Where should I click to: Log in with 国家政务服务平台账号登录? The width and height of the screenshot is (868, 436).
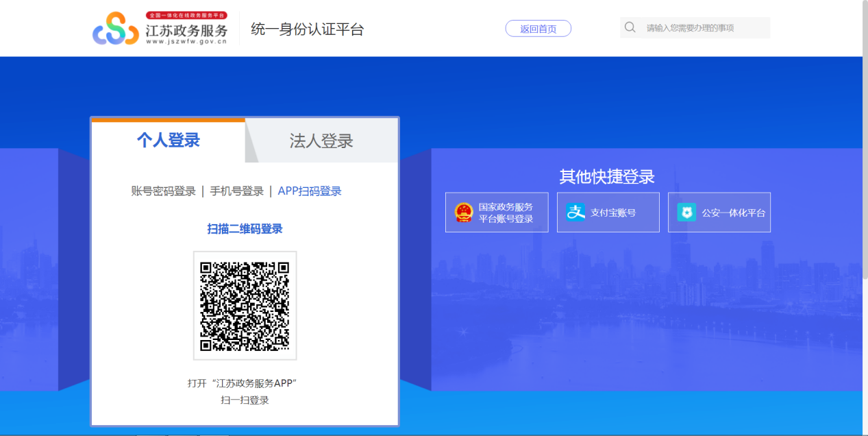click(497, 213)
